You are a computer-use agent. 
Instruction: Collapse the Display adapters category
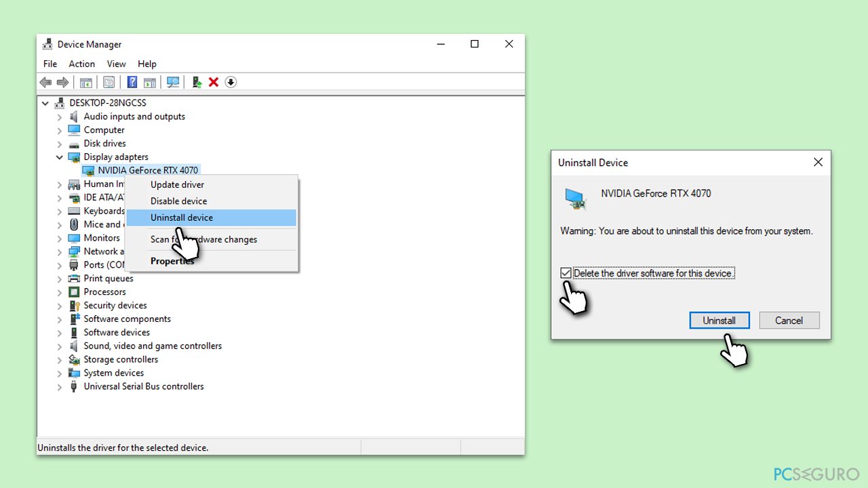pyautogui.click(x=60, y=157)
